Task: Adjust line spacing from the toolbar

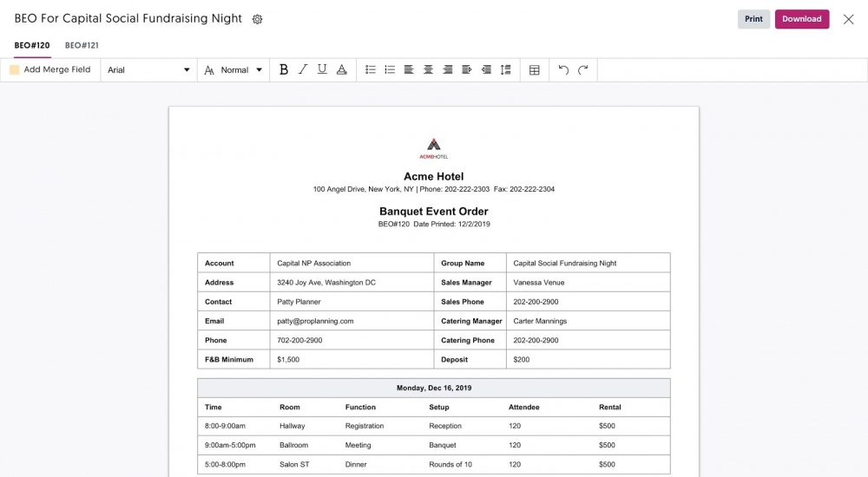Action: pyautogui.click(x=506, y=70)
